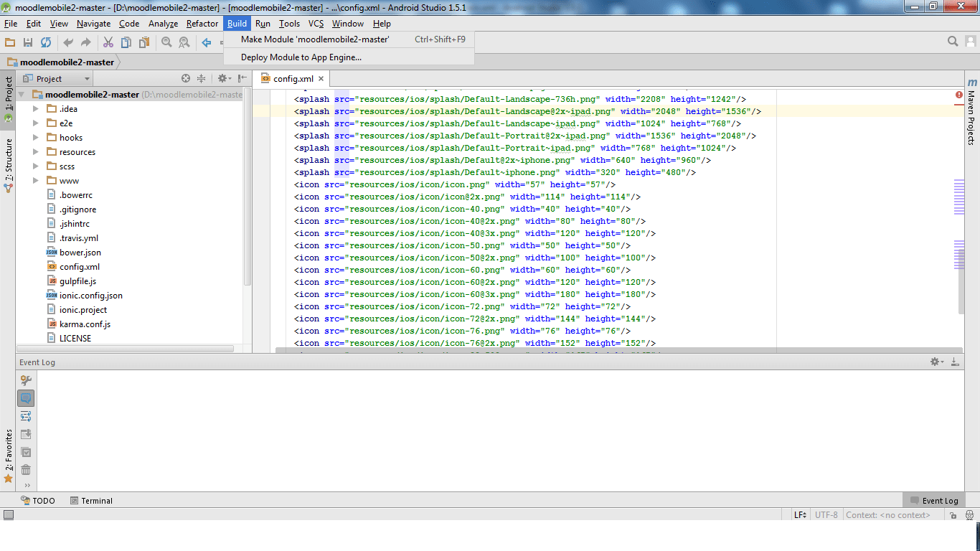The image size is (980, 551).
Task: Open Event Log settings wrench icon
Action: 933,362
